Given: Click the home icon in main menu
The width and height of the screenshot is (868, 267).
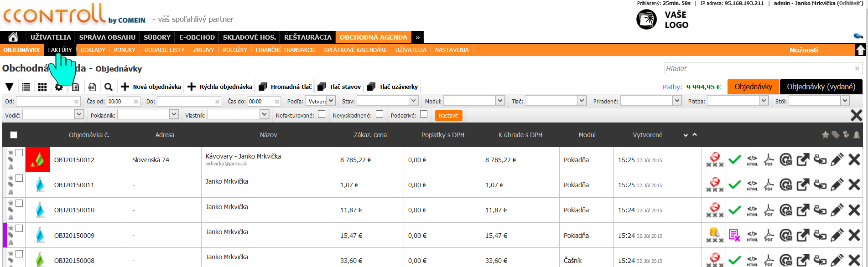Looking at the screenshot, I should coord(13,37).
